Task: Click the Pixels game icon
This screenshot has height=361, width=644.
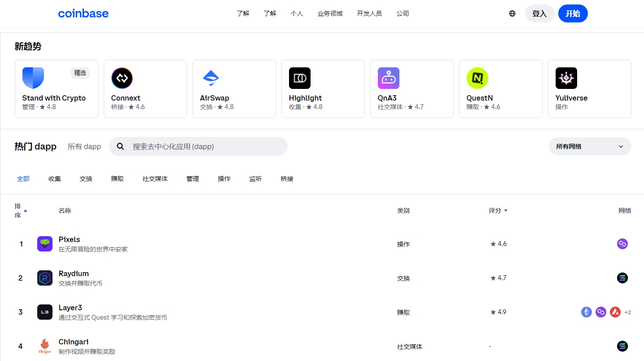Action: 44,244
